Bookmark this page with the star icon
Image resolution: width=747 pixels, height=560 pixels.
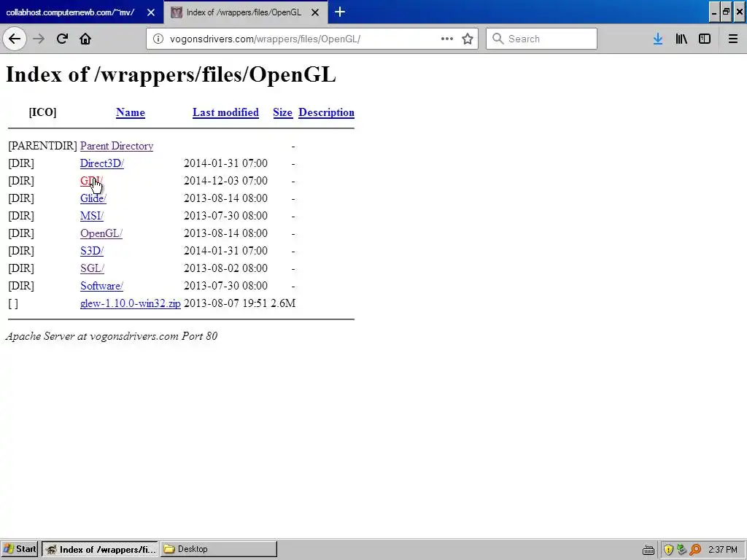468,39
